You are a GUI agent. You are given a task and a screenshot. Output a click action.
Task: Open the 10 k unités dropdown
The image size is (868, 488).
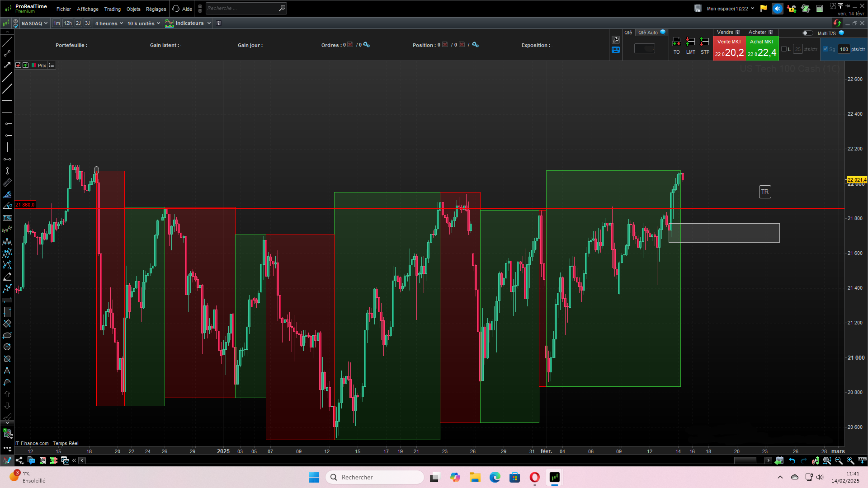[x=143, y=23]
